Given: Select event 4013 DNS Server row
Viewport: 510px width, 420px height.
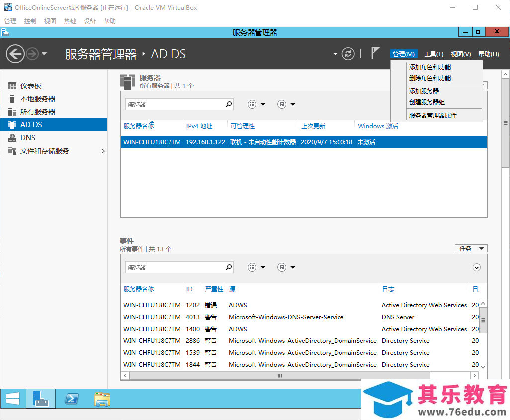Looking at the screenshot, I should 301,317.
